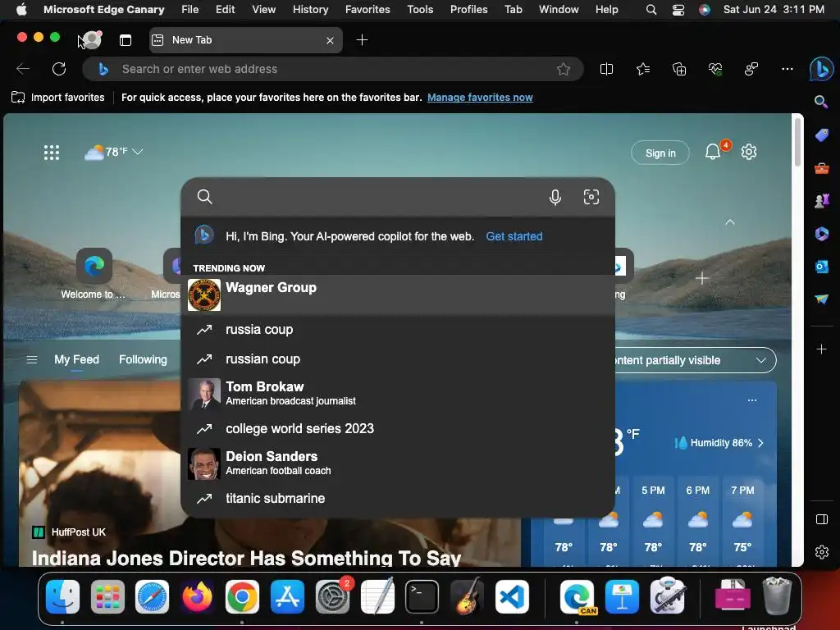Viewport: 840px width, 630px height.
Task: Hide the sidebar with panel icon
Action: pos(821,519)
